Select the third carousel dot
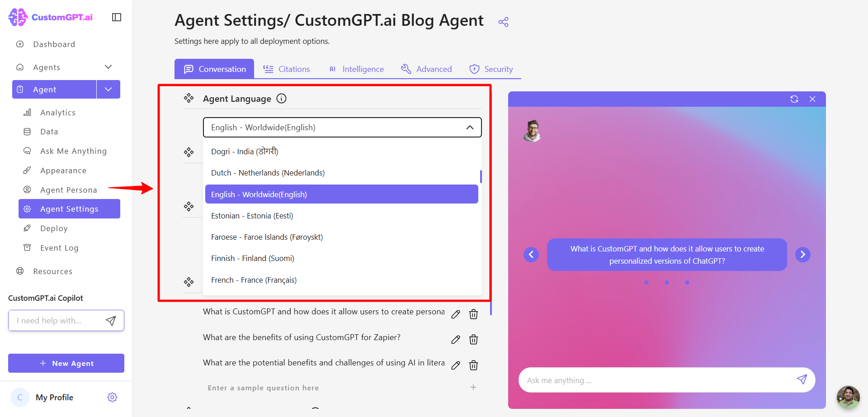 pyautogui.click(x=687, y=282)
